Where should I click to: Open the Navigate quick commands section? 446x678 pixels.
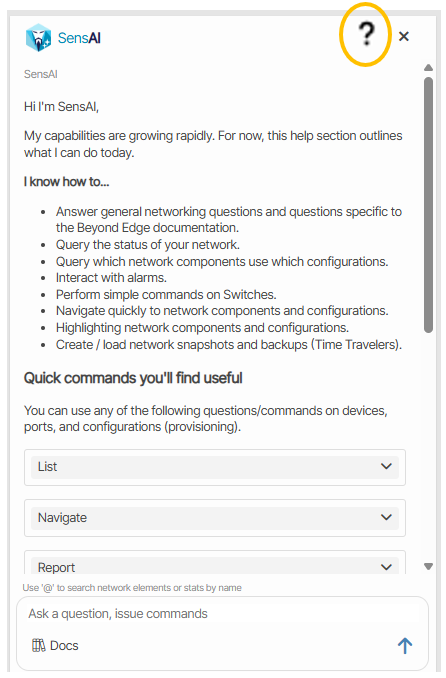(x=215, y=518)
